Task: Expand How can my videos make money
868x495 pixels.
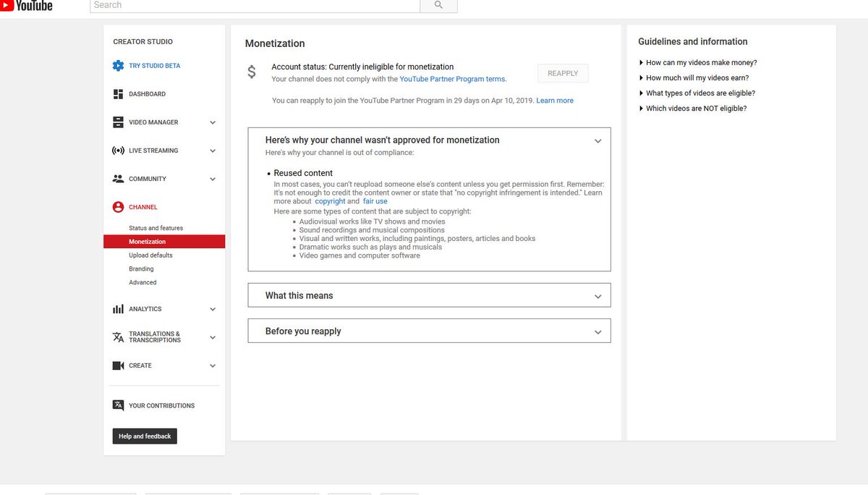Action: [x=698, y=63]
